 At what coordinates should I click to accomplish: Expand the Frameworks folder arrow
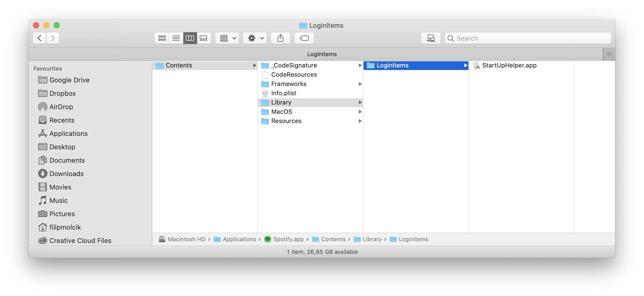pyautogui.click(x=360, y=84)
